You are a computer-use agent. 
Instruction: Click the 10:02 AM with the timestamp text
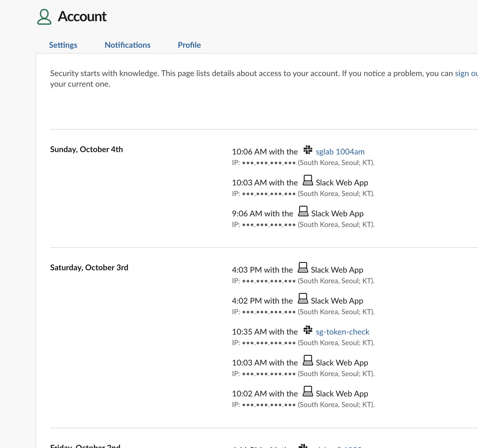coord(265,394)
